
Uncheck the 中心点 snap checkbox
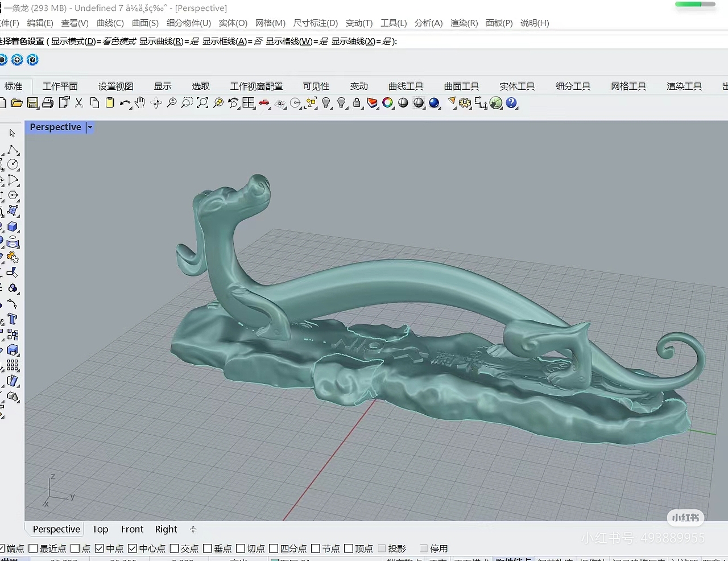[x=133, y=548]
